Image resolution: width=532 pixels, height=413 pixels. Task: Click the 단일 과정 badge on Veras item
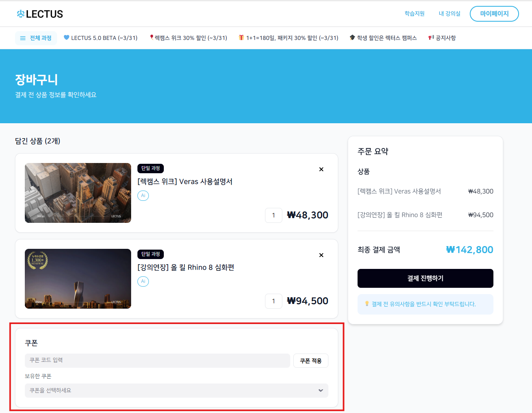tap(150, 169)
